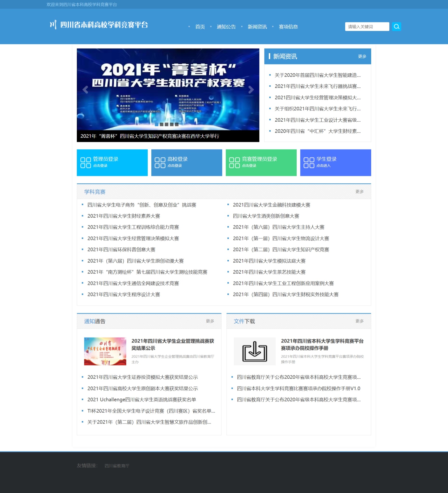Click carousel caption 菁蓉杯 知识产权竞赛决赛
The image size is (448, 493).
[150, 136]
